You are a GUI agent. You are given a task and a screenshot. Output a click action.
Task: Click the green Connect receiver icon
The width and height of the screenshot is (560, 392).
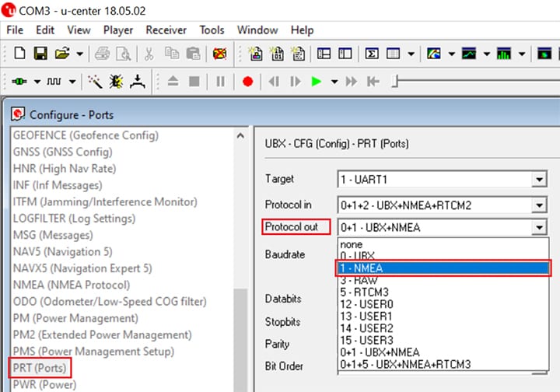(19, 82)
